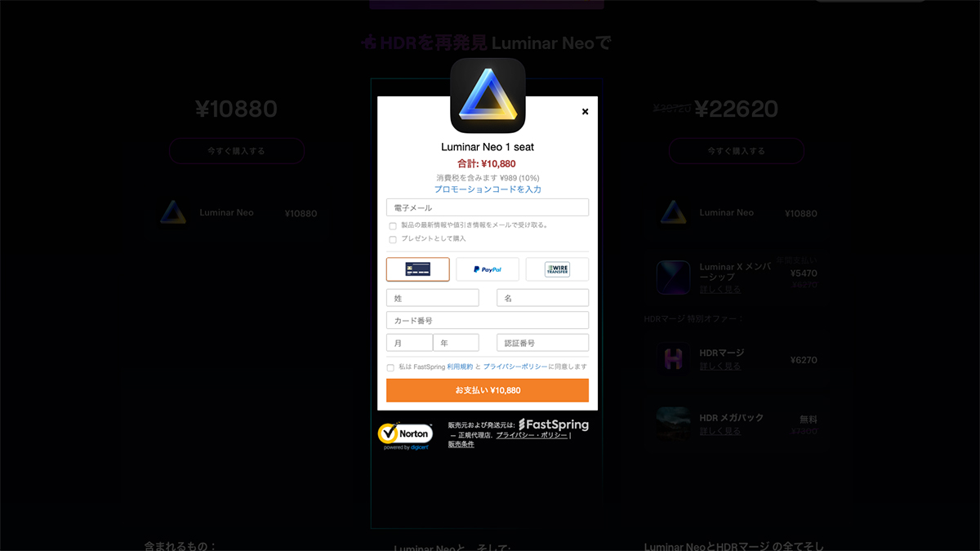
Task: Focus the 姓 last name field
Action: 433,298
